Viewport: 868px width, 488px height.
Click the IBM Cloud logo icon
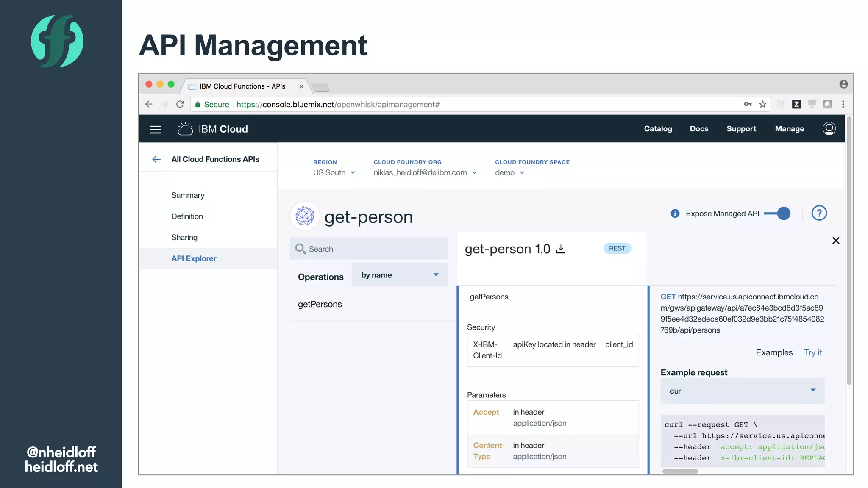[185, 129]
